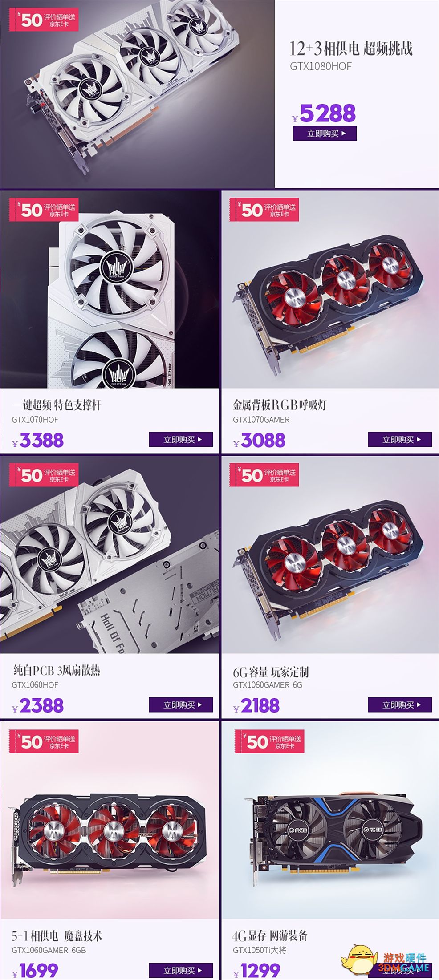Click buy now under GTX1070HOF
Image resolution: width=439 pixels, height=980 pixels.
(x=181, y=439)
